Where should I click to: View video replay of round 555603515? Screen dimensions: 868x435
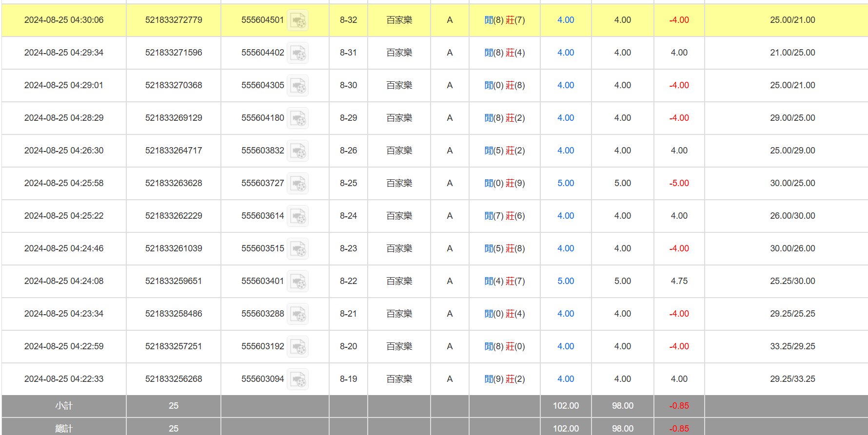[297, 249]
